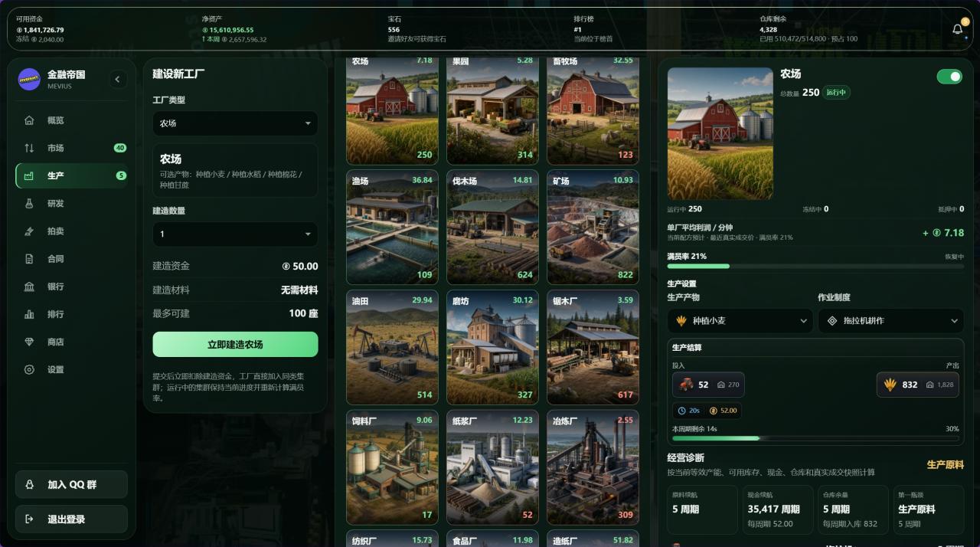Click the 金融帝国 avatar icon

point(29,79)
